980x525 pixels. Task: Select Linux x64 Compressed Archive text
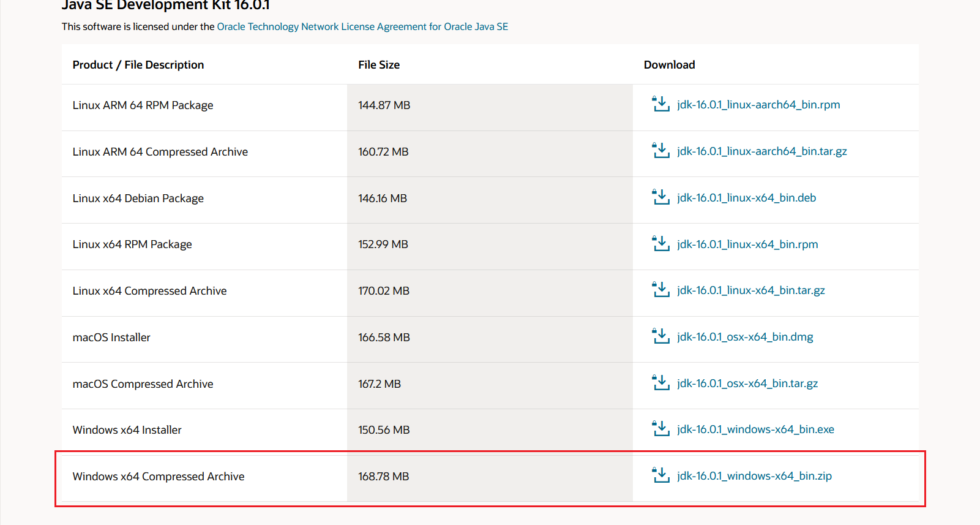[x=150, y=291]
